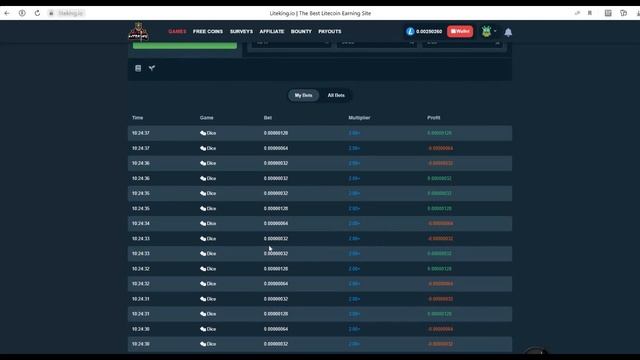Switch to the My Bets tab

(x=303, y=95)
